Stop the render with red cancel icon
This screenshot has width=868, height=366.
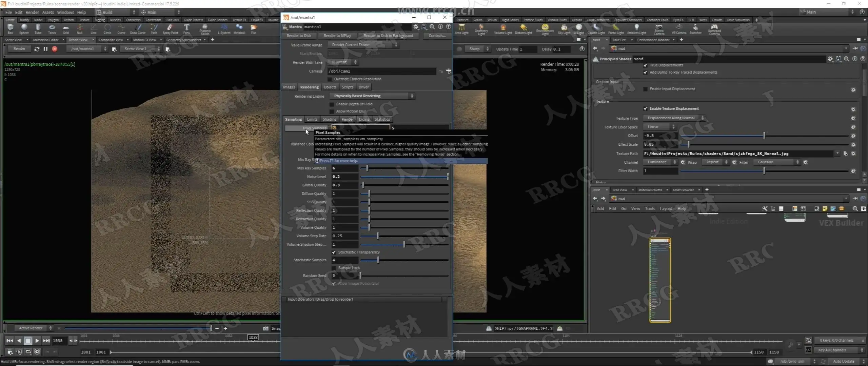(x=55, y=49)
